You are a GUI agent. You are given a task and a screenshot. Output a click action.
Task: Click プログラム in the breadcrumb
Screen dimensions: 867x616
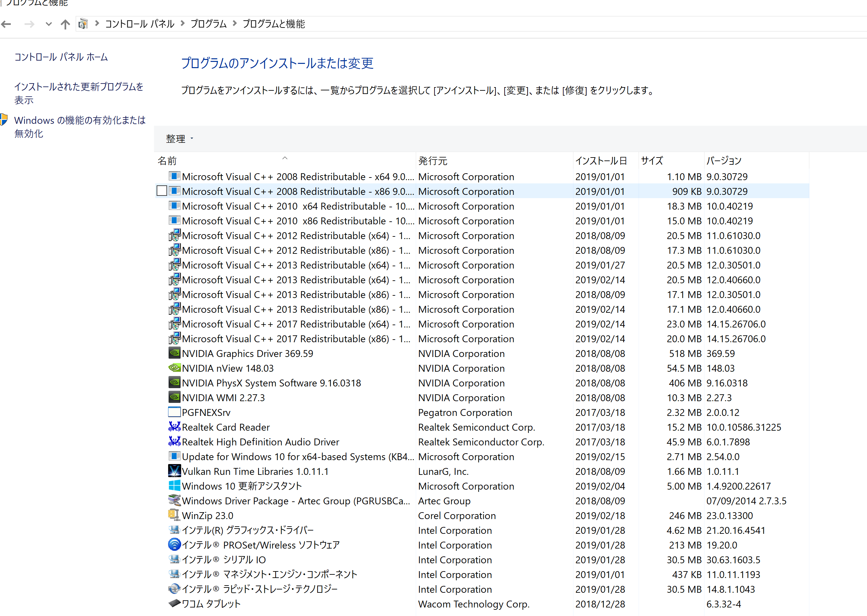[x=208, y=24]
